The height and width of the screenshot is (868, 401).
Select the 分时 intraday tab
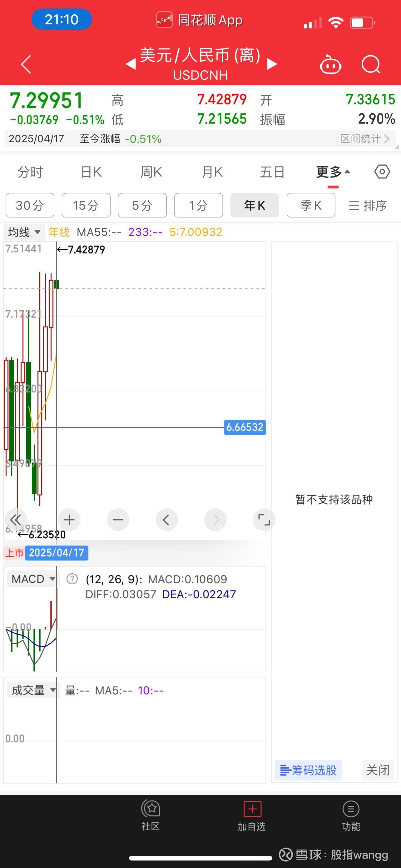tap(30, 172)
